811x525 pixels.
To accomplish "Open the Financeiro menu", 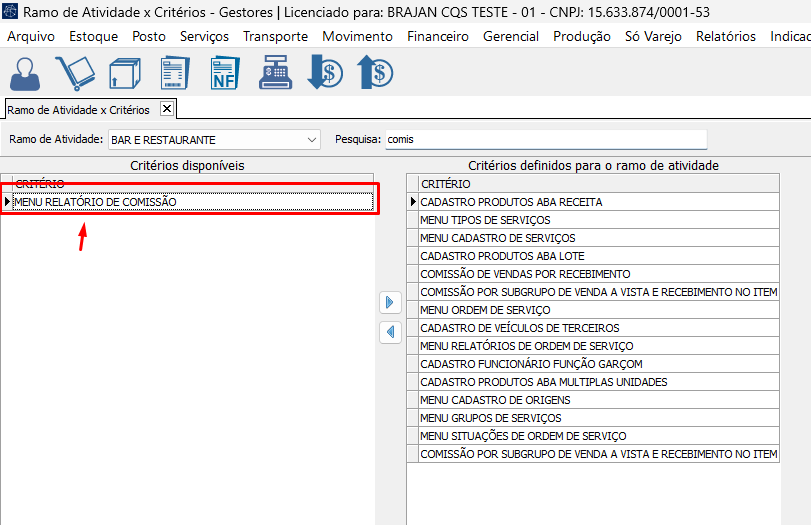I will [x=438, y=36].
